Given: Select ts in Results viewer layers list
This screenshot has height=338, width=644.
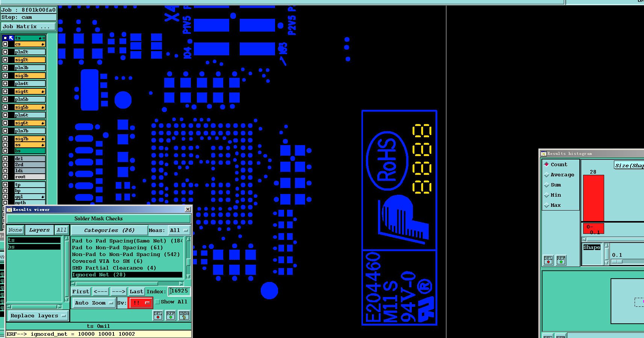Looking at the screenshot, I should click(x=34, y=240).
